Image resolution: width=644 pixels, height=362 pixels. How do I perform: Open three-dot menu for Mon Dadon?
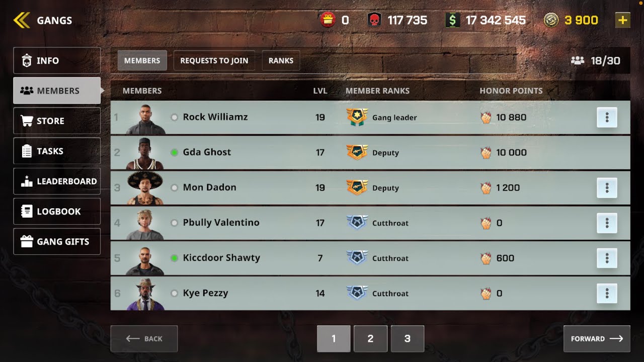coord(607,188)
